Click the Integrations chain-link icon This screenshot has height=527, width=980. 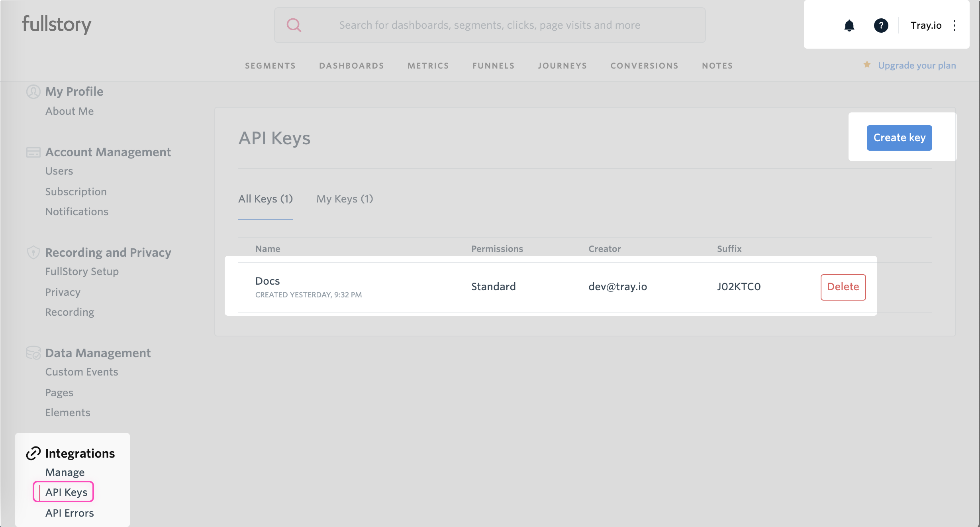(x=33, y=453)
